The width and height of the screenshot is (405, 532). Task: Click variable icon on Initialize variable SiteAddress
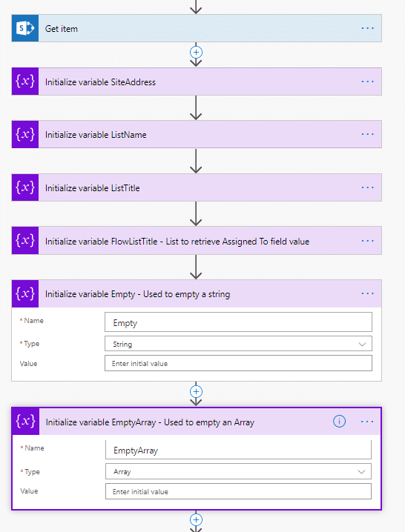[x=25, y=82]
